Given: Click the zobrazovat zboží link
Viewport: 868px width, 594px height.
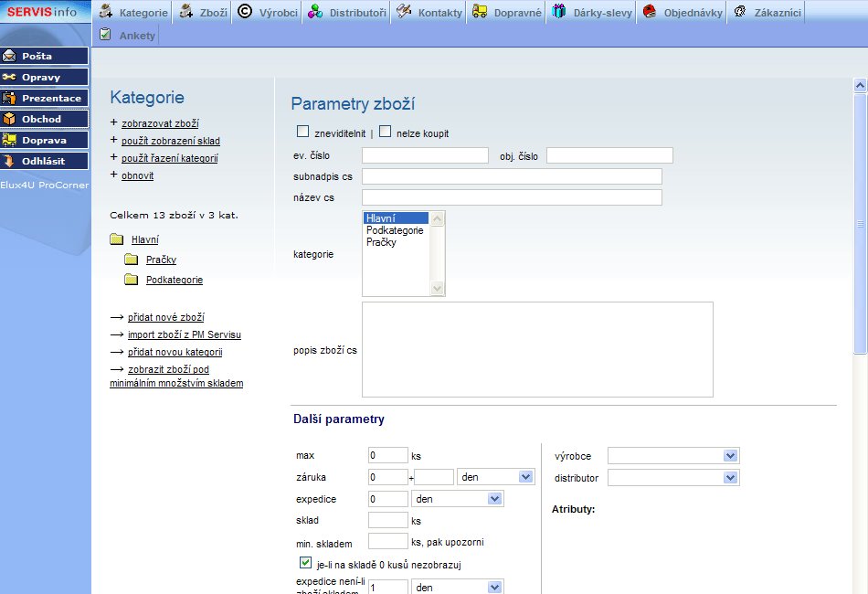Looking at the screenshot, I should 160,123.
